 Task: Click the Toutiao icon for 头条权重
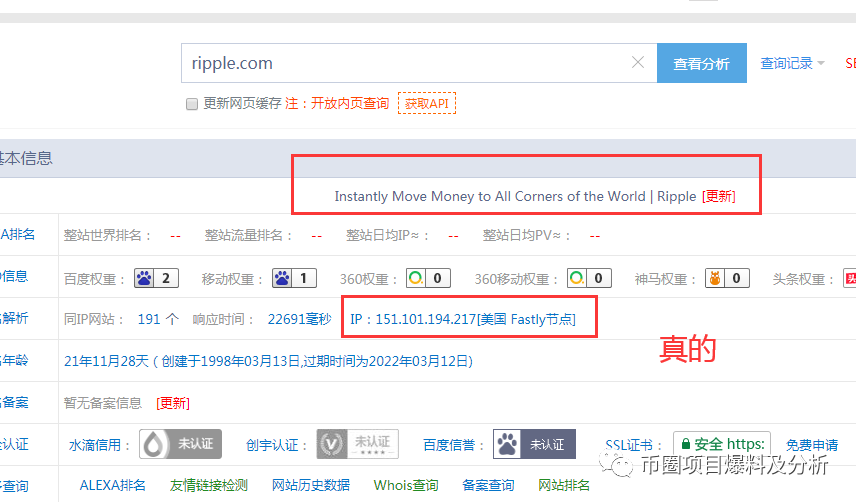point(850,278)
